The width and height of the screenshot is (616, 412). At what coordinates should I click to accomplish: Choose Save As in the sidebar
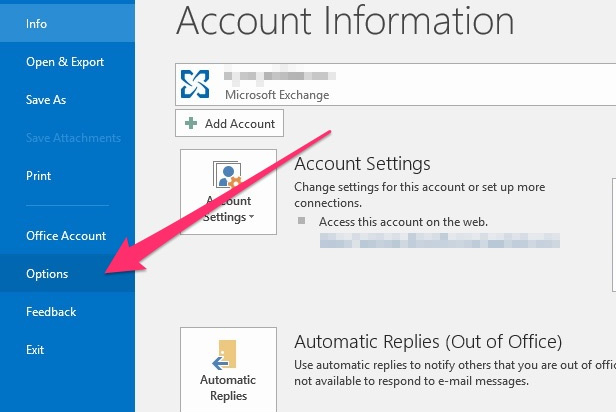[46, 100]
